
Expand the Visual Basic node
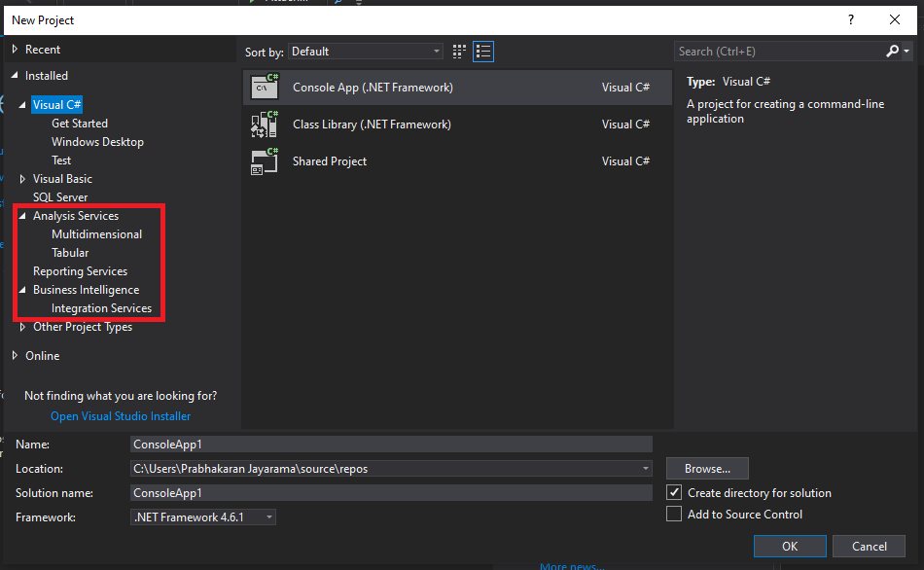click(x=22, y=179)
